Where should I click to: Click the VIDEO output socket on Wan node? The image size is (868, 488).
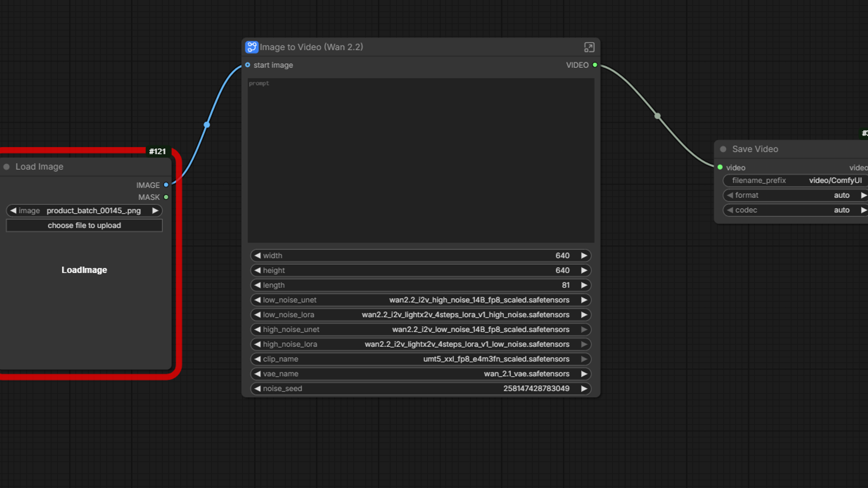[x=595, y=65]
